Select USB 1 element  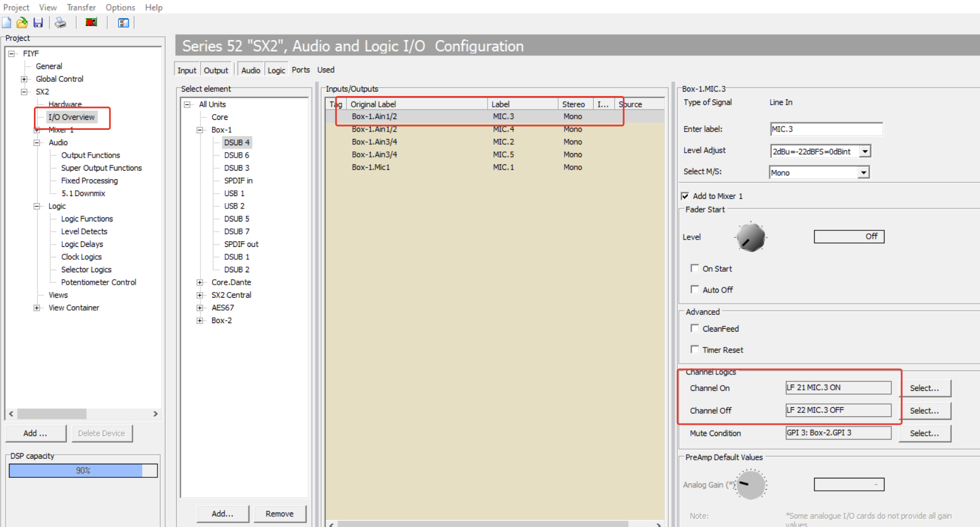234,193
